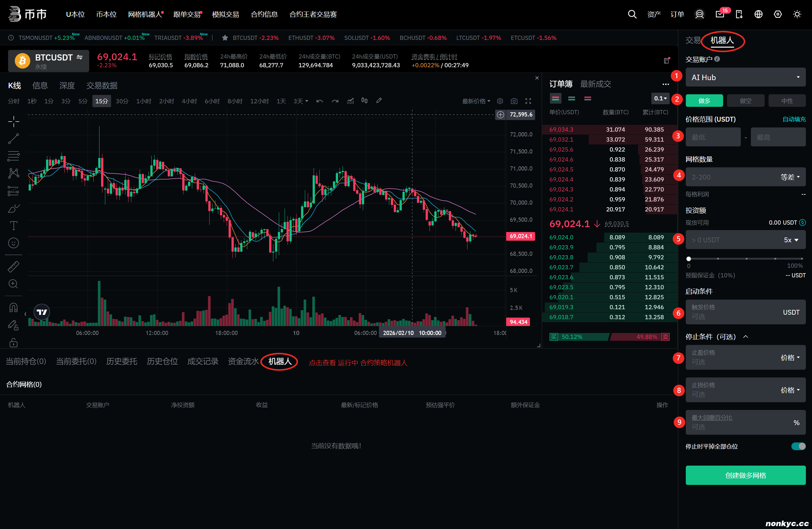Click the ruler measure tool
This screenshot has height=529, width=812.
tap(13, 266)
